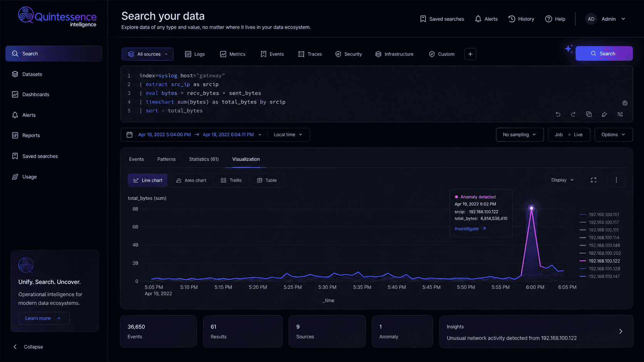The width and height of the screenshot is (644, 362).
Task: Open Dashboards in sidebar
Action: [54, 95]
